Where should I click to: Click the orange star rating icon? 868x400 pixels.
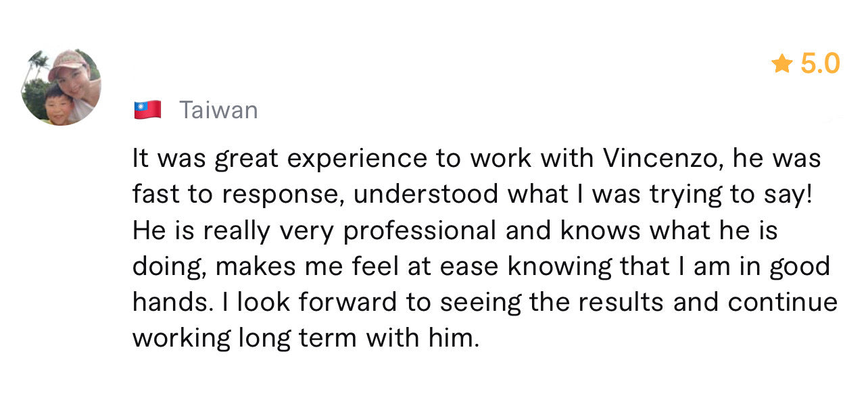pos(782,64)
